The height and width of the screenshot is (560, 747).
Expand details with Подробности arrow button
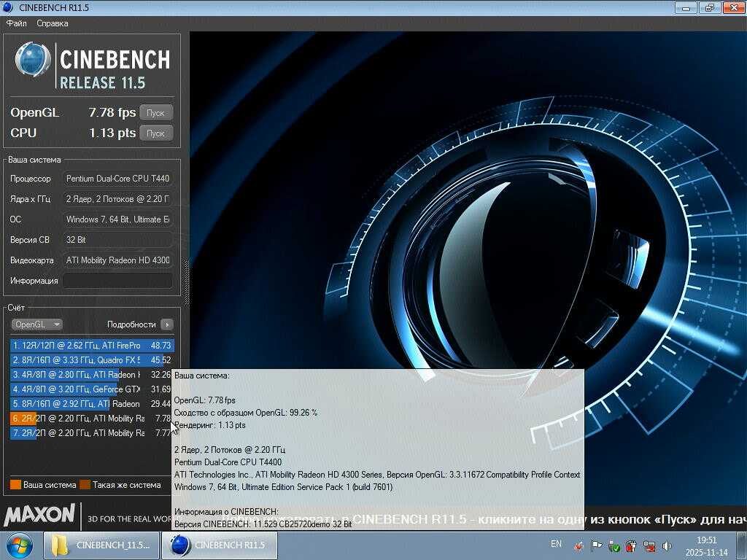(x=167, y=324)
